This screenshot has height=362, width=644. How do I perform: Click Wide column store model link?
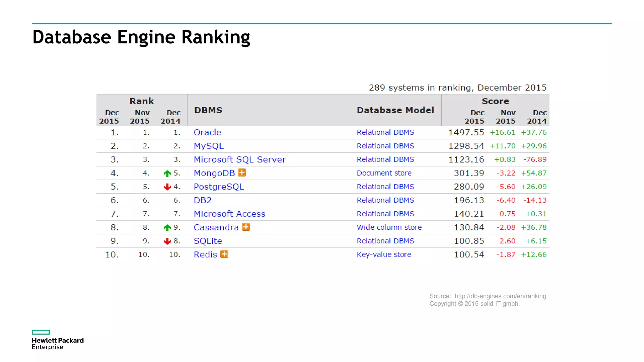389,227
